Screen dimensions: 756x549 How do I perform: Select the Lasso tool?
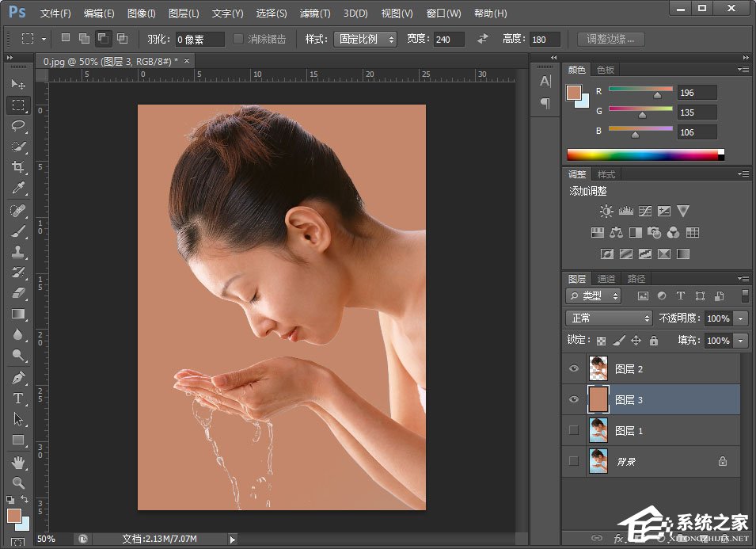click(18, 125)
